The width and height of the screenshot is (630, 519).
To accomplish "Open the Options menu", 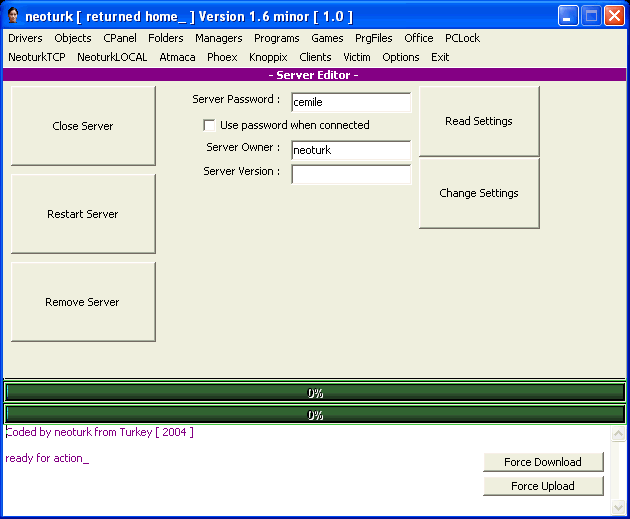I will (x=400, y=57).
